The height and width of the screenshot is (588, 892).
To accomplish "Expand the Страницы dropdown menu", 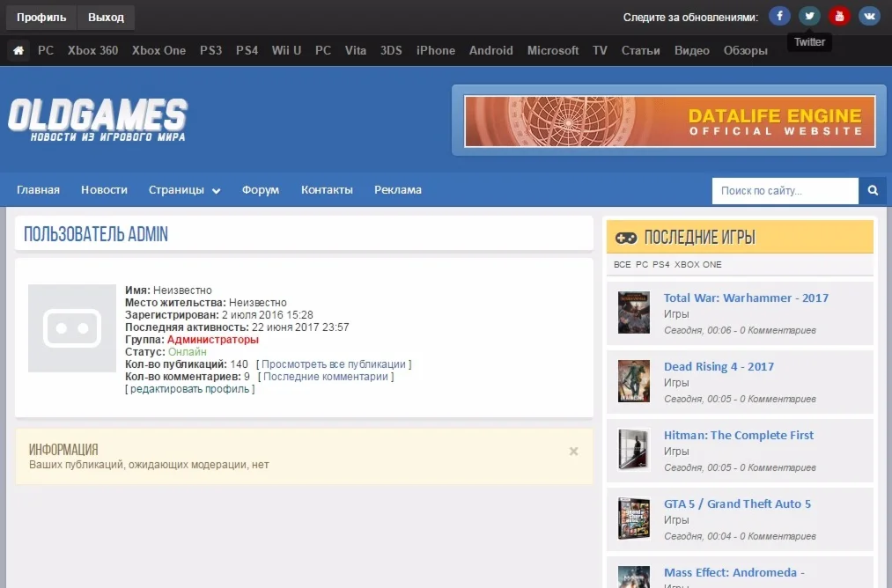I will (x=184, y=190).
